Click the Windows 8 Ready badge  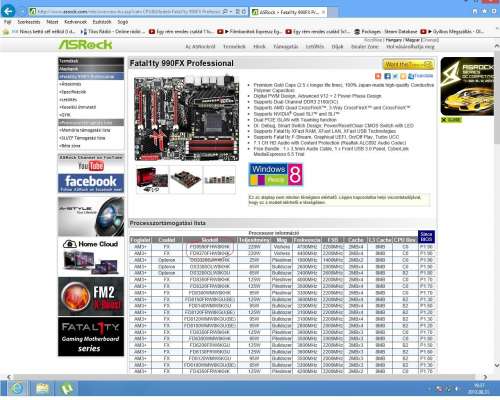pyautogui.click(x=276, y=174)
